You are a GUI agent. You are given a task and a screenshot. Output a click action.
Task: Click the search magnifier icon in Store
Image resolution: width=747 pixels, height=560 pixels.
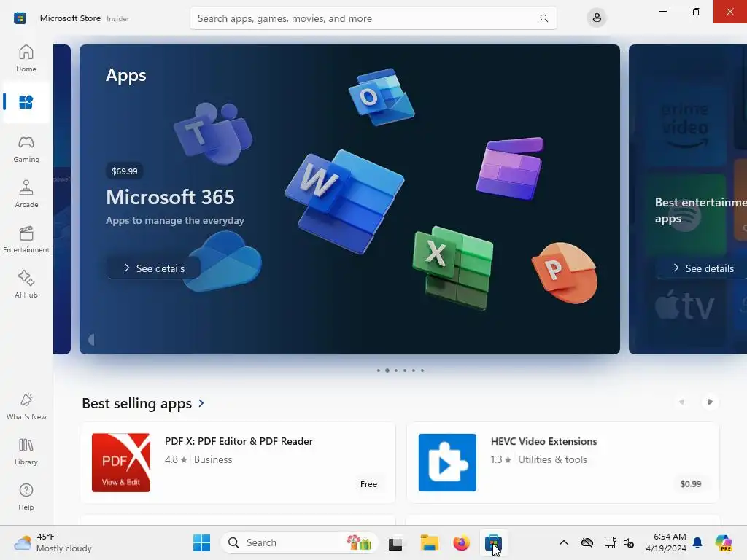pos(543,18)
